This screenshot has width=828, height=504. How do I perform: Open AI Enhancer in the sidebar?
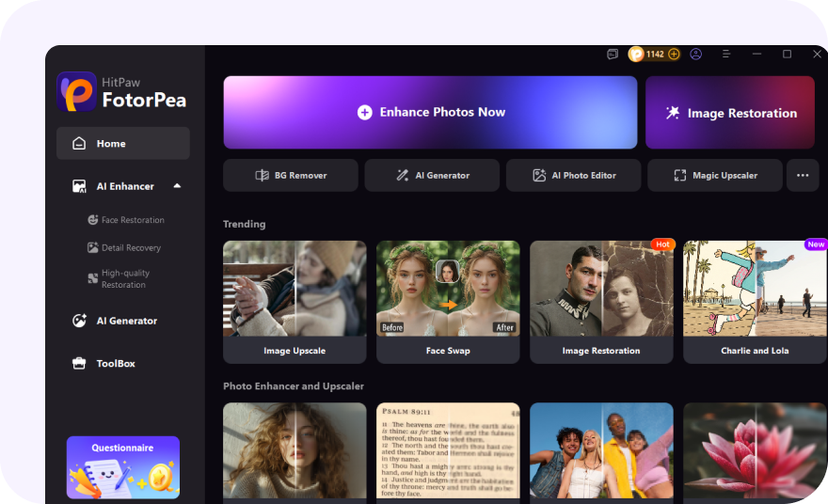tap(125, 186)
